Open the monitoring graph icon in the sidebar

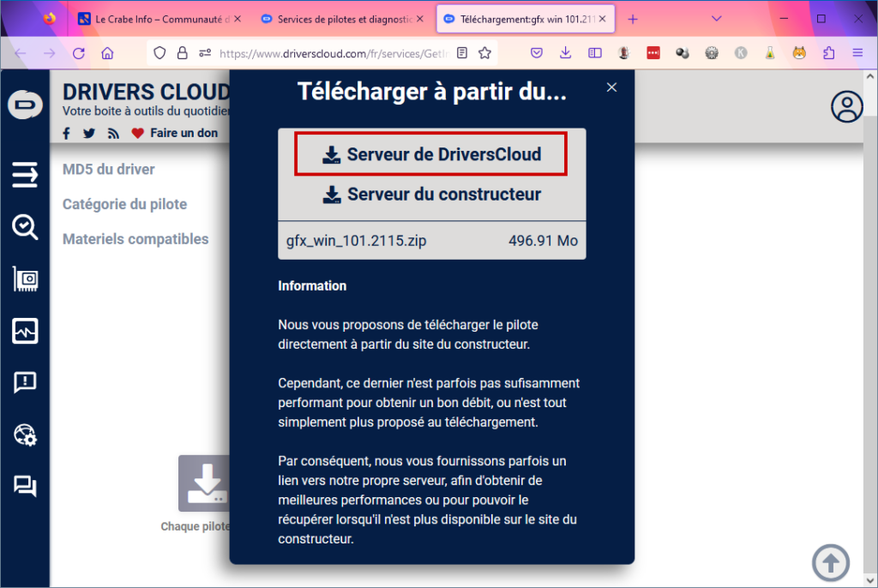coord(25,331)
